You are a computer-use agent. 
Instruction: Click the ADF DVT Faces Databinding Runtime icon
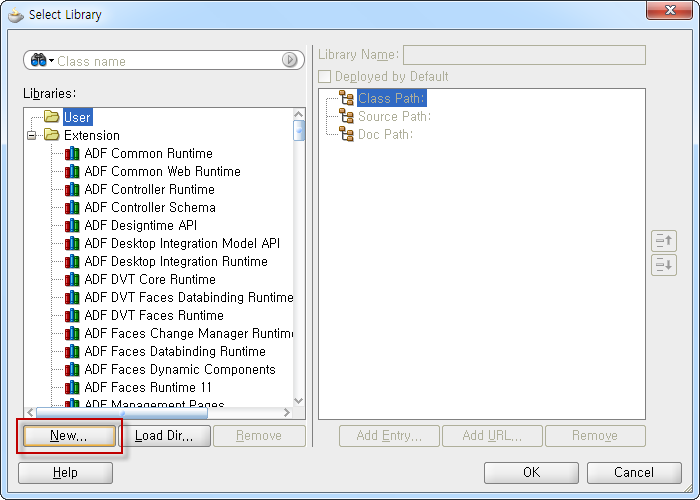72,297
